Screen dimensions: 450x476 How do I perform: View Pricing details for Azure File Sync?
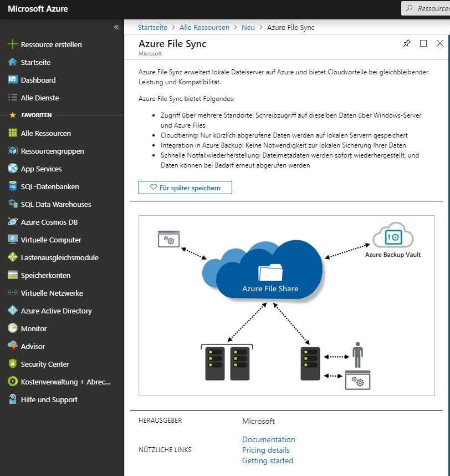(x=264, y=450)
